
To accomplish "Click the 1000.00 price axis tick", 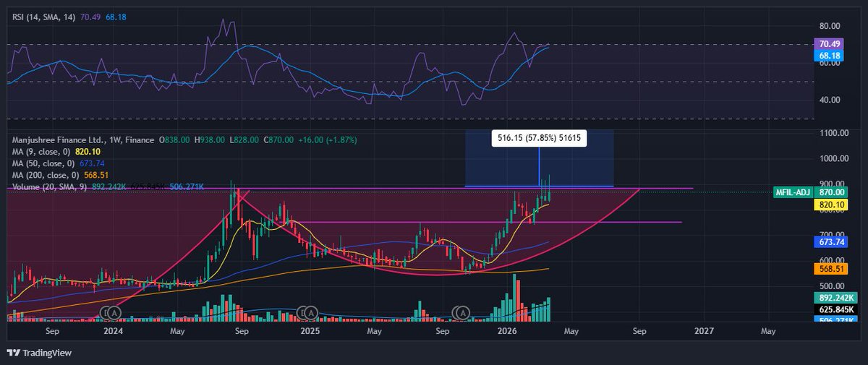I will pyautogui.click(x=834, y=158).
